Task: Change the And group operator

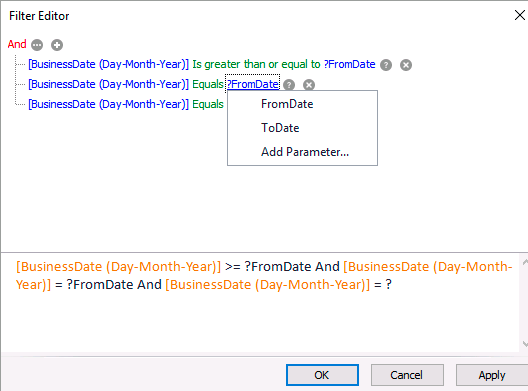Action: 17,44
